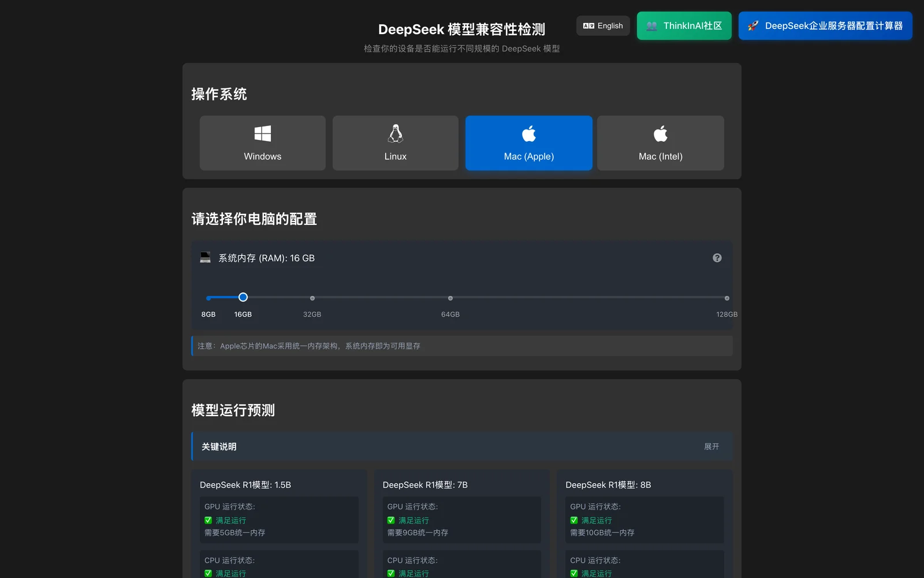Click the 模型运行预测 heading
The width and height of the screenshot is (924, 578).
point(233,410)
